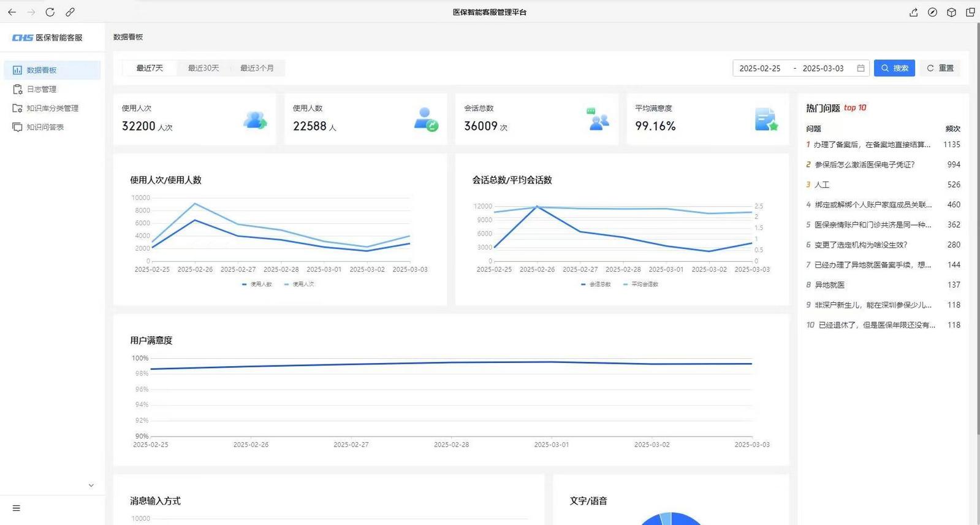The width and height of the screenshot is (980, 525).
Task: Open 知识问答表 in the sidebar
Action: (x=52, y=127)
